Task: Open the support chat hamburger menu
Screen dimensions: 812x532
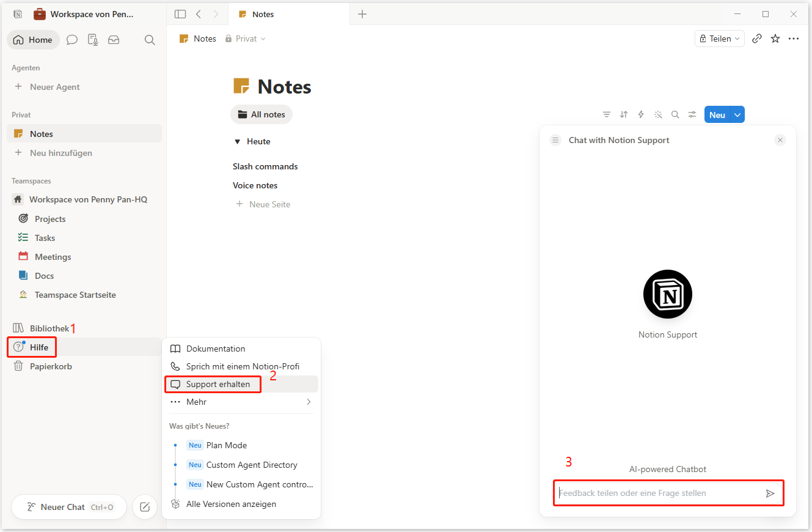Action: pyautogui.click(x=555, y=140)
